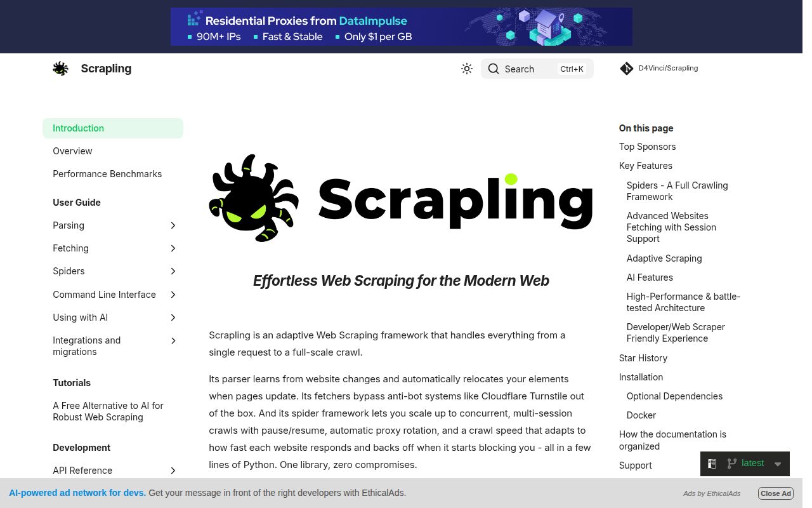Viewport: 812px width, 508px height.
Task: Jump to Installation section
Action: 641,377
